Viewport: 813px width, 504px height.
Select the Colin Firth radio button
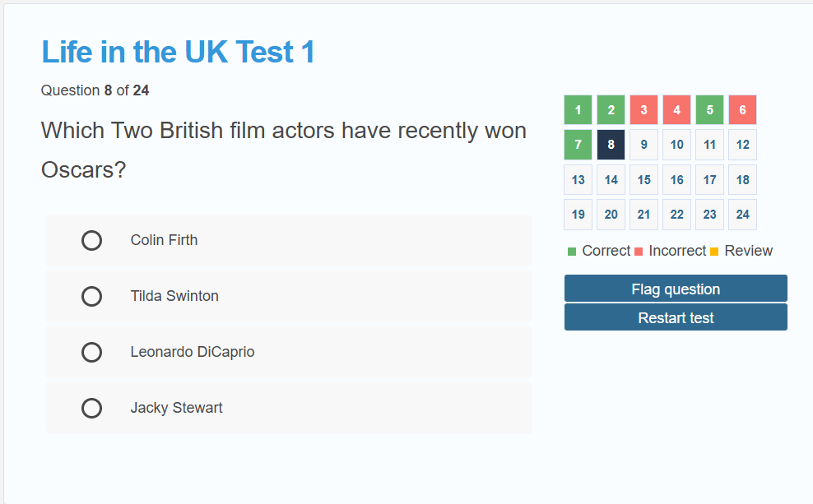click(x=92, y=240)
